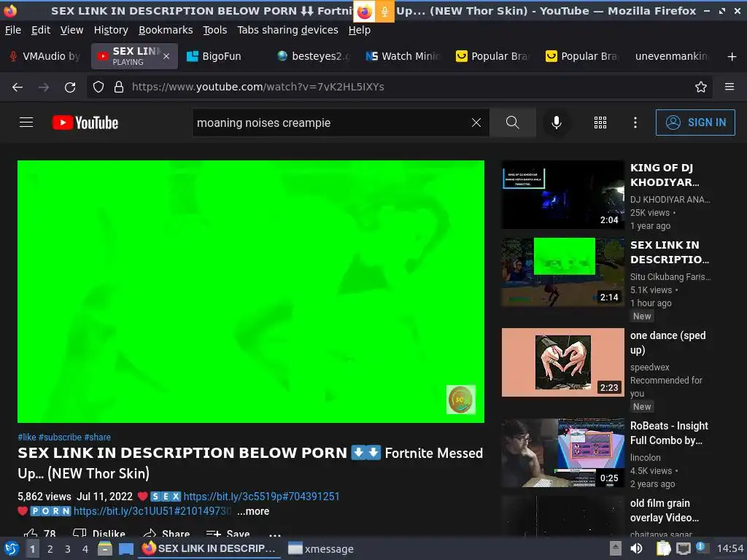Click the SIGN IN button

pos(695,122)
